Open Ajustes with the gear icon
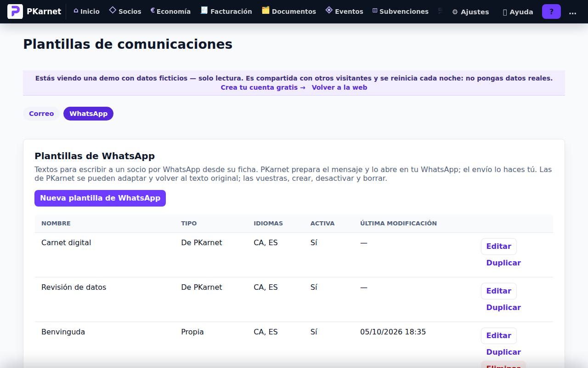588x368 pixels. 470,12
